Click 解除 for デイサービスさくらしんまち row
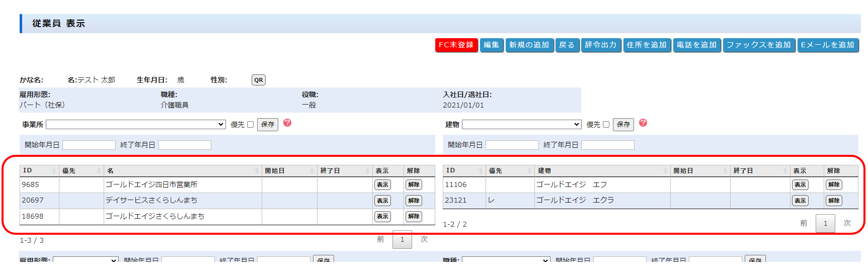The height and width of the screenshot is (280, 868). point(414,201)
